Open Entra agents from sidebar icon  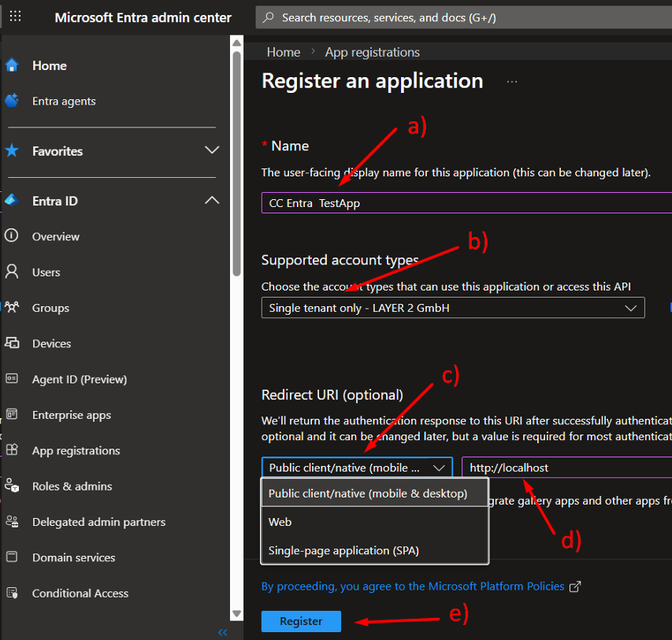coord(12,101)
